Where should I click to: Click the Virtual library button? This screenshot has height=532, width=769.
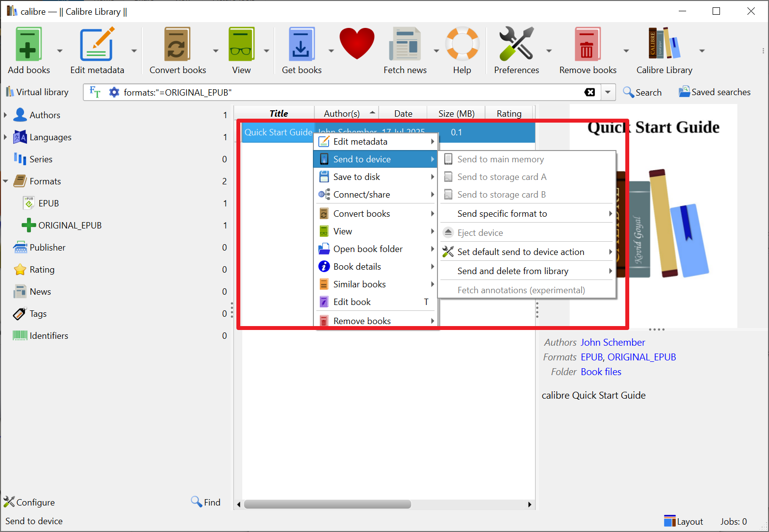tap(37, 92)
